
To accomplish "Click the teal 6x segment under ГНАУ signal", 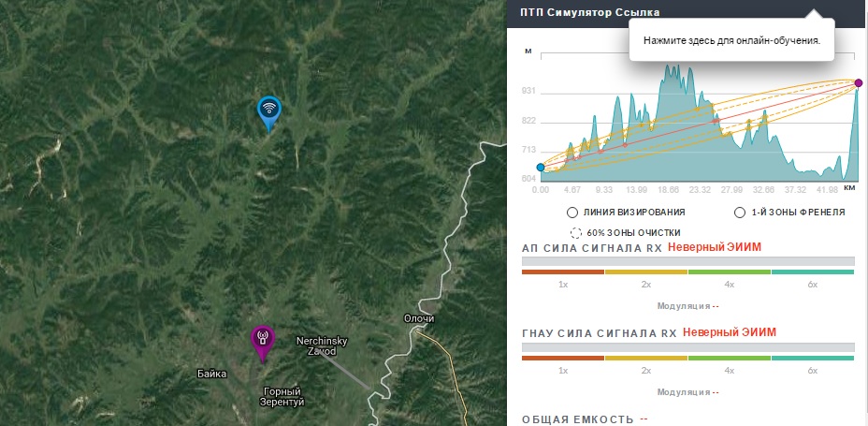I will (x=813, y=359).
